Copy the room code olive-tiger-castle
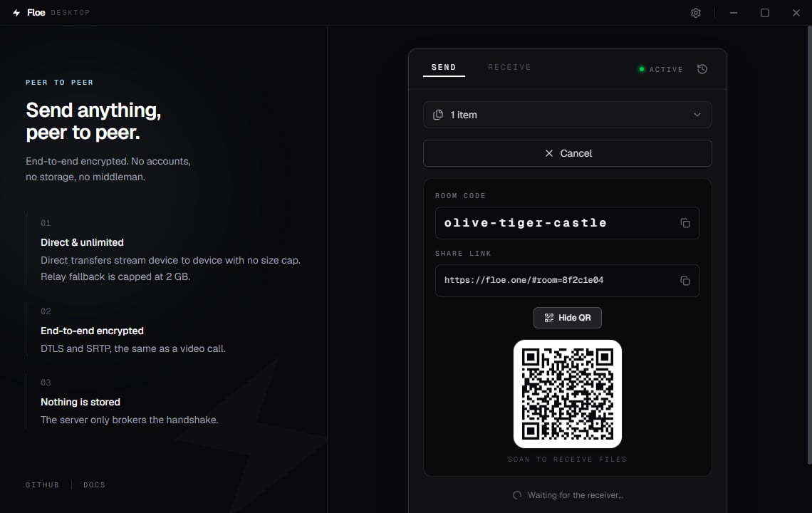The height and width of the screenshot is (513, 812). coord(685,223)
